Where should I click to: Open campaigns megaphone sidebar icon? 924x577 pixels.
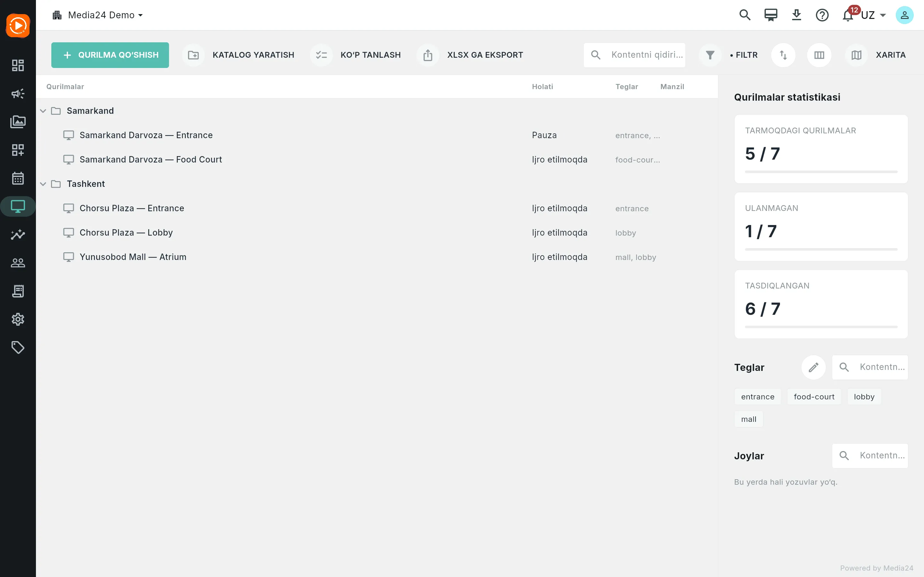[x=18, y=94]
